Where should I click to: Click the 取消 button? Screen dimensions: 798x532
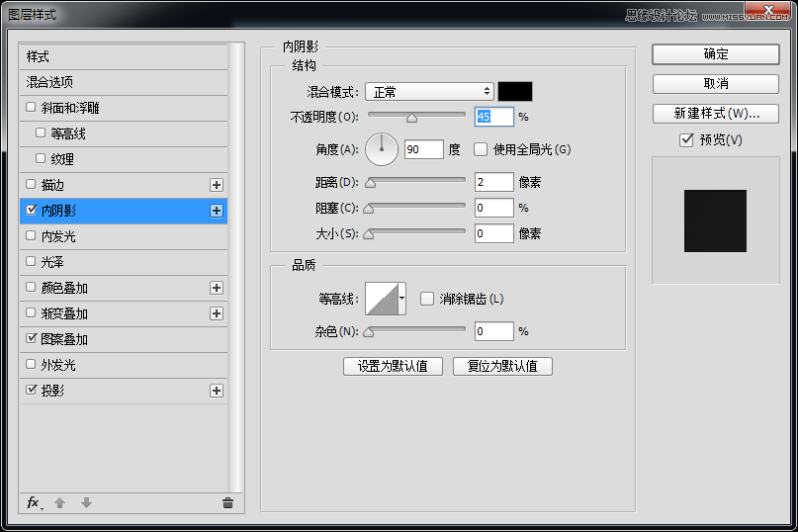pos(716,84)
